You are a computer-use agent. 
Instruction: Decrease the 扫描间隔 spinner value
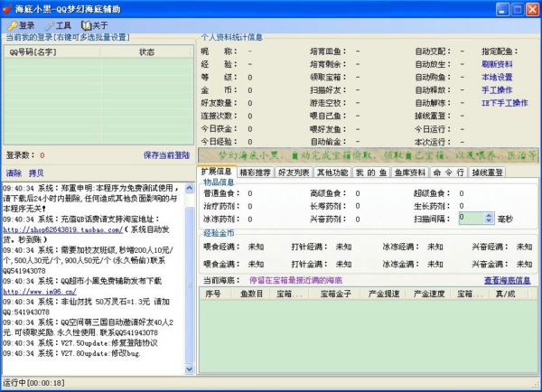tap(489, 220)
